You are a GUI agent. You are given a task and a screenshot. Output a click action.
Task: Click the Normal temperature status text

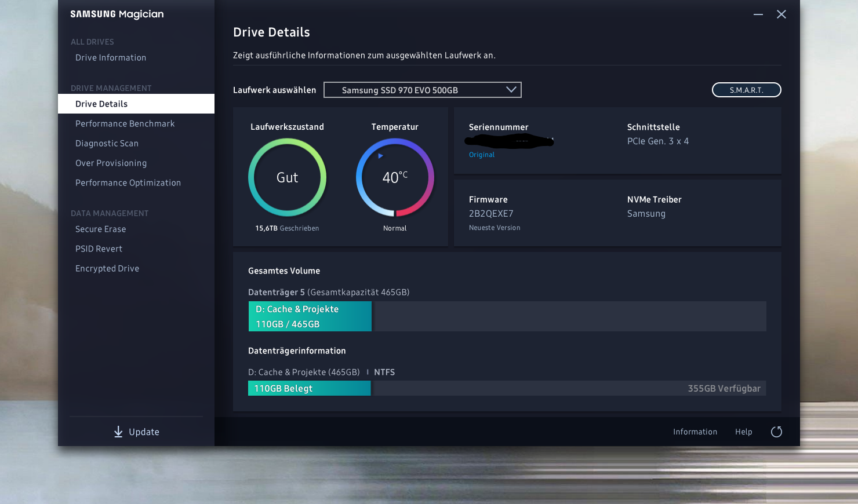395,228
